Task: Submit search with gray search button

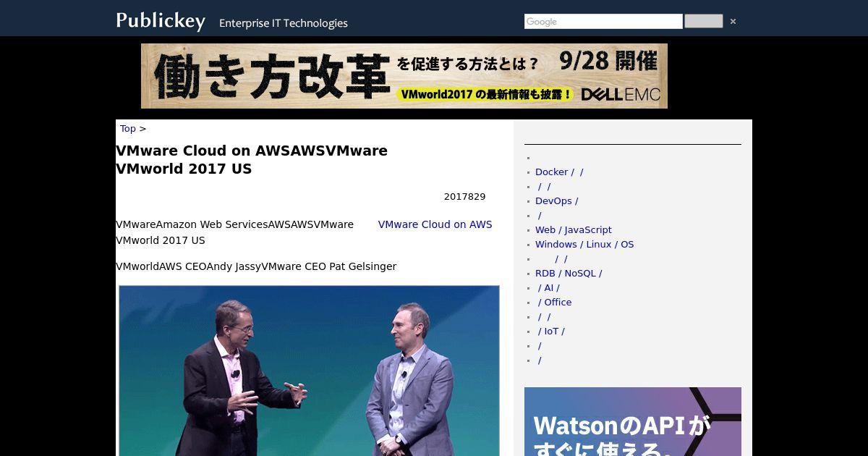Action: (x=703, y=21)
